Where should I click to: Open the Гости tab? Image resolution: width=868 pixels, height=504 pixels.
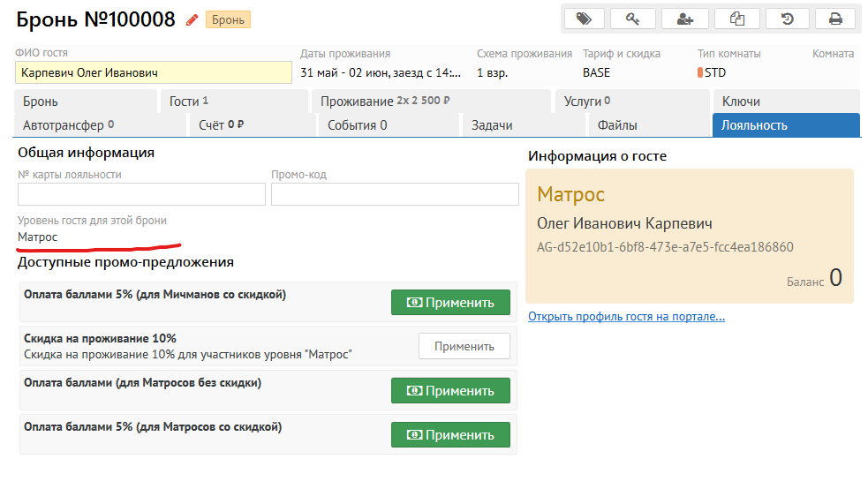point(188,102)
